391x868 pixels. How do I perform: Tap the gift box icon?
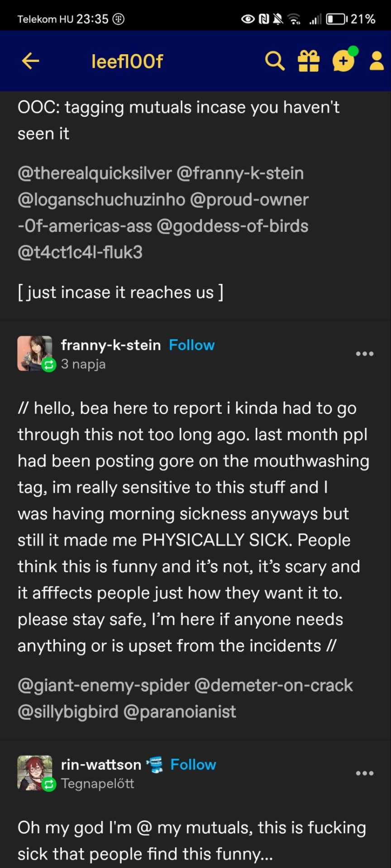(x=309, y=61)
